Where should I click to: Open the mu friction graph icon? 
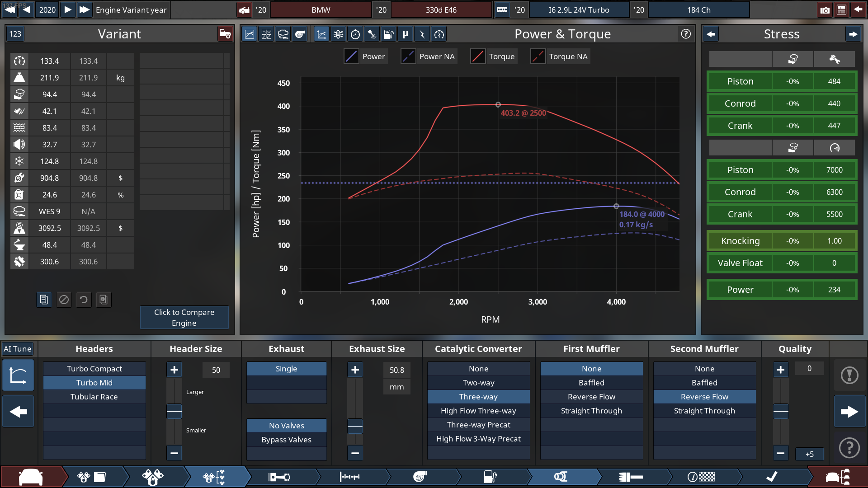click(x=406, y=34)
